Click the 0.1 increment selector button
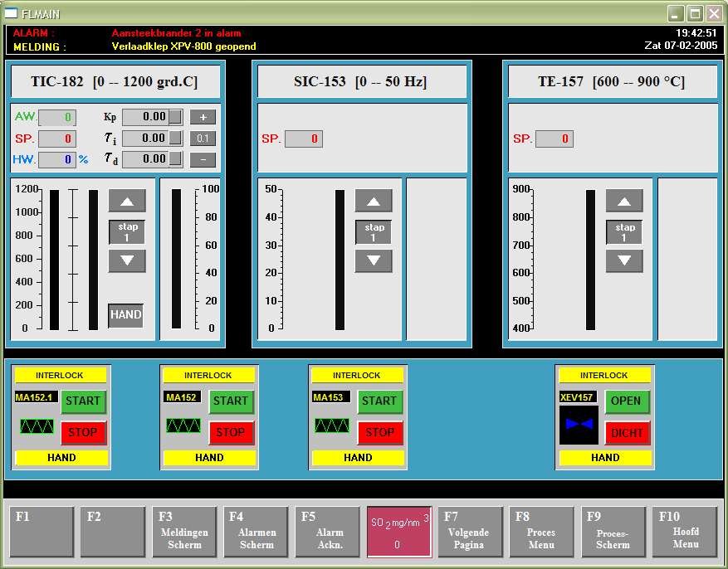Viewport: 728px width, 569px height. [x=203, y=139]
